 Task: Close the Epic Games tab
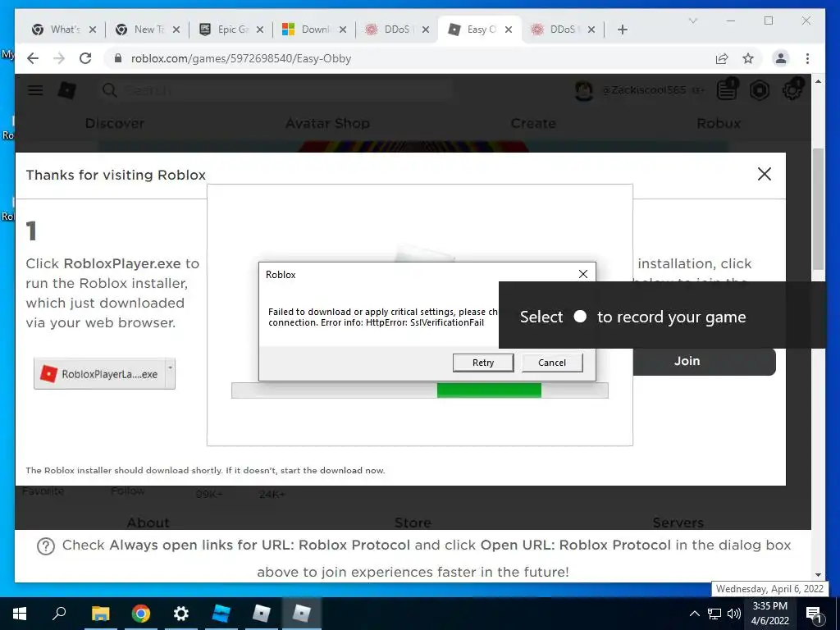pos(260,30)
